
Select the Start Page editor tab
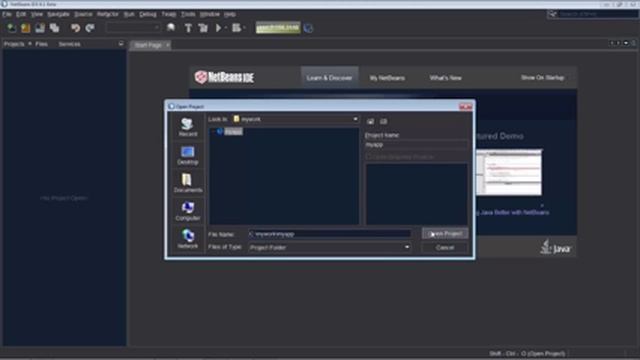coord(148,45)
